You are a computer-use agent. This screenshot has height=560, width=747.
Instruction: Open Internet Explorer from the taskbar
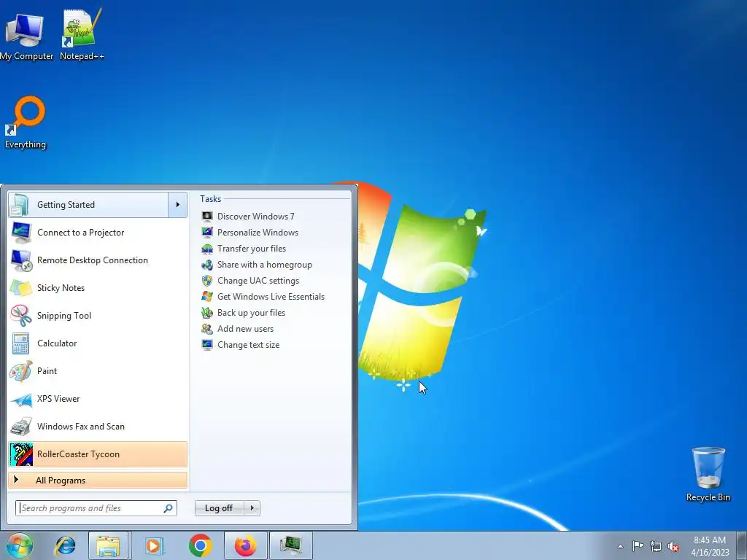pos(65,545)
